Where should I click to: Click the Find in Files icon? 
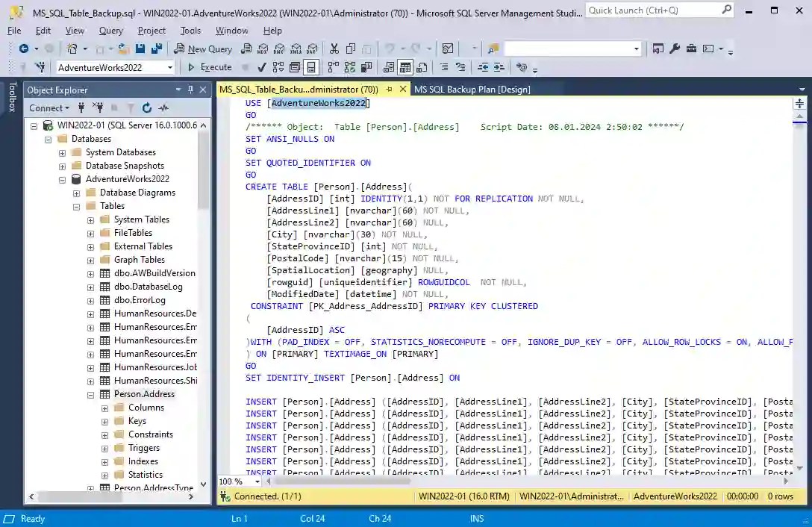point(493,49)
